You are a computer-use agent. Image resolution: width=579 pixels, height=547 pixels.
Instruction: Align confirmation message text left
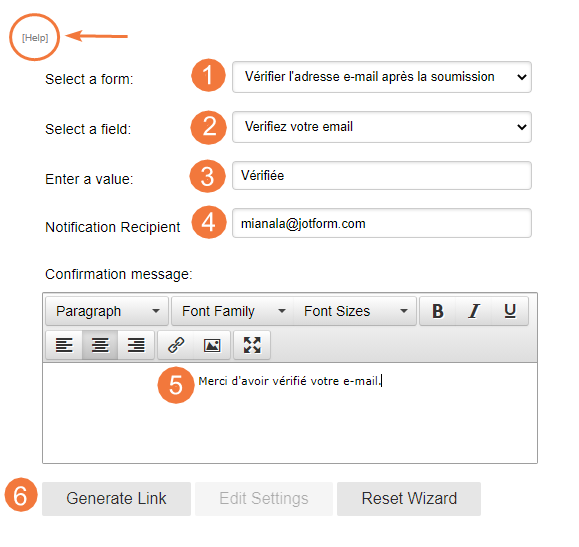point(64,345)
